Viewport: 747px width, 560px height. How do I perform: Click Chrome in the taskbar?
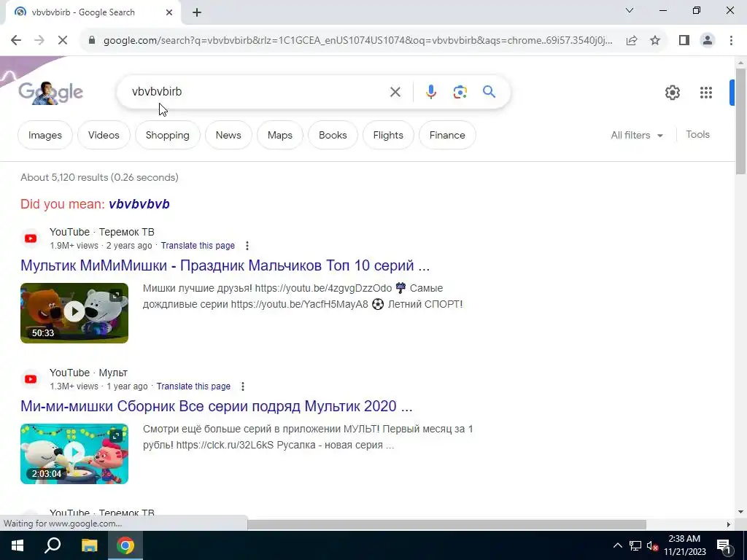tap(125, 545)
